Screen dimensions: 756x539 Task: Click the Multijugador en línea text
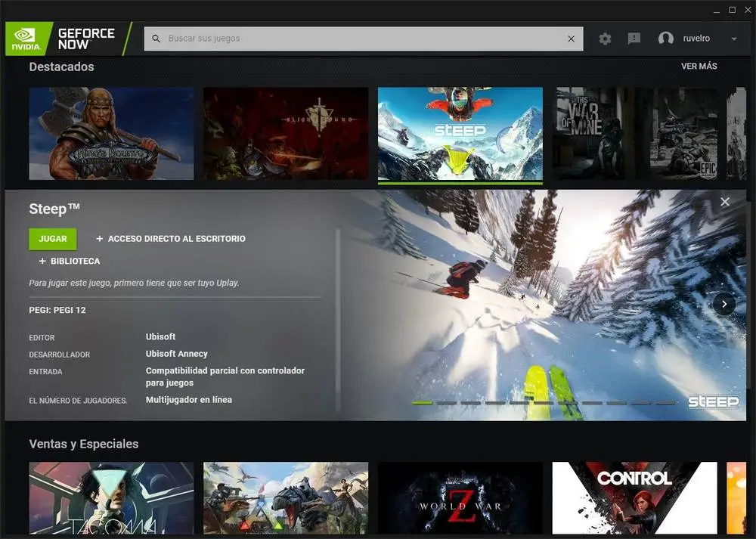188,400
